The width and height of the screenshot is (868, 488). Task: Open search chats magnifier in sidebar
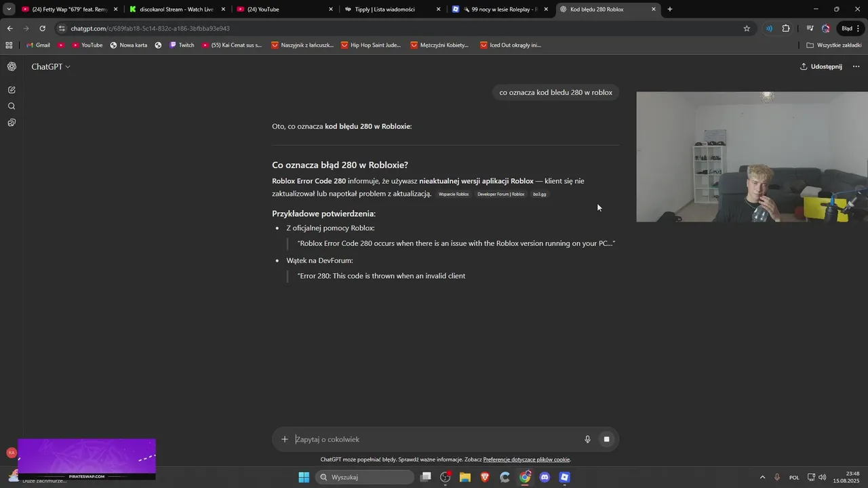coord(12,106)
